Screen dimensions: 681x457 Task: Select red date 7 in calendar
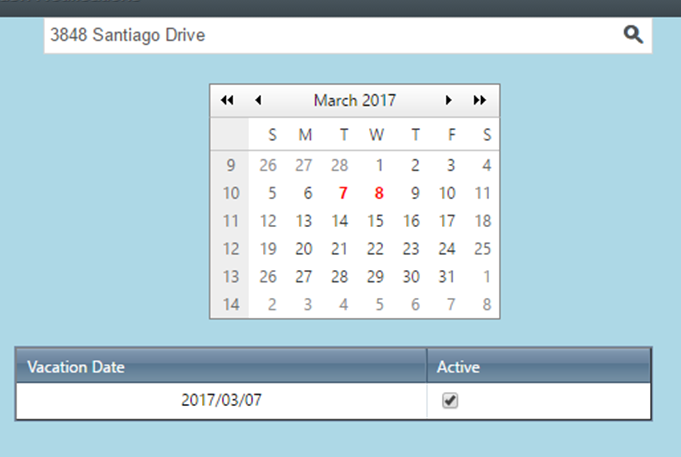(x=343, y=193)
